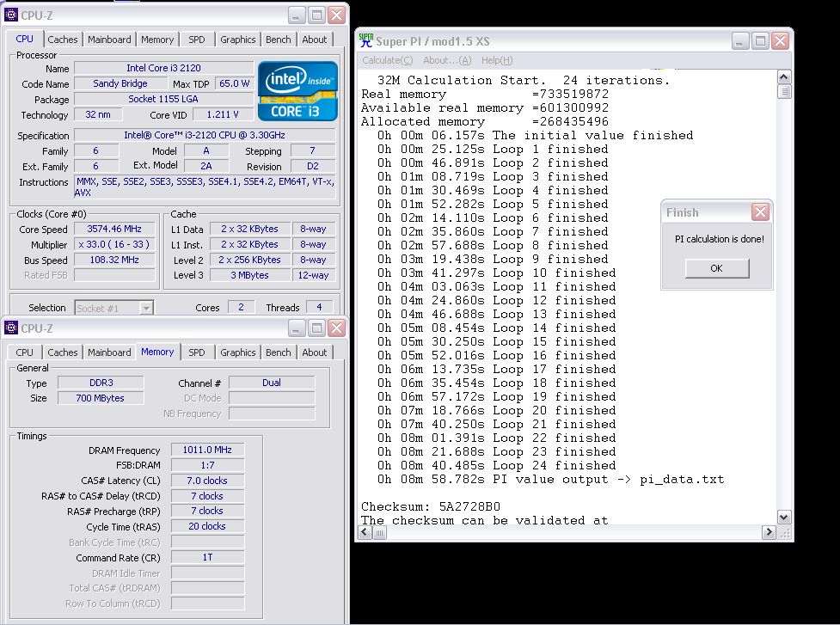Click the Level 3 cache value 3 MBytes
Viewport: 840px width, 625px height.
click(250, 275)
